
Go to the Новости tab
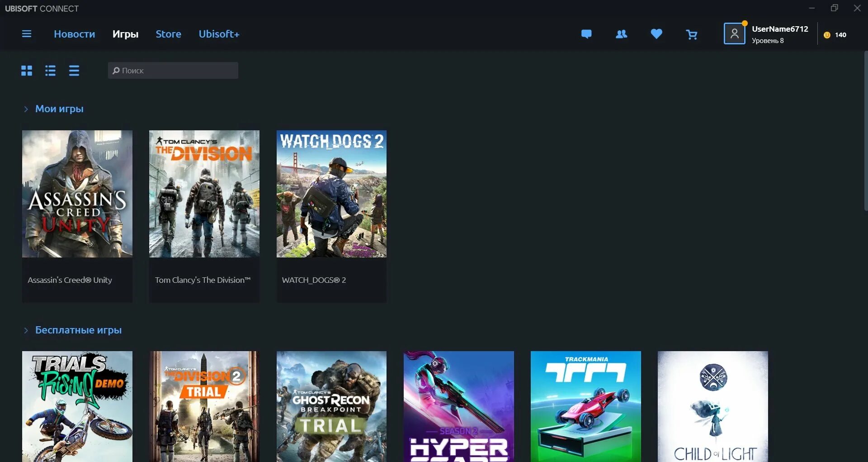[x=75, y=34]
